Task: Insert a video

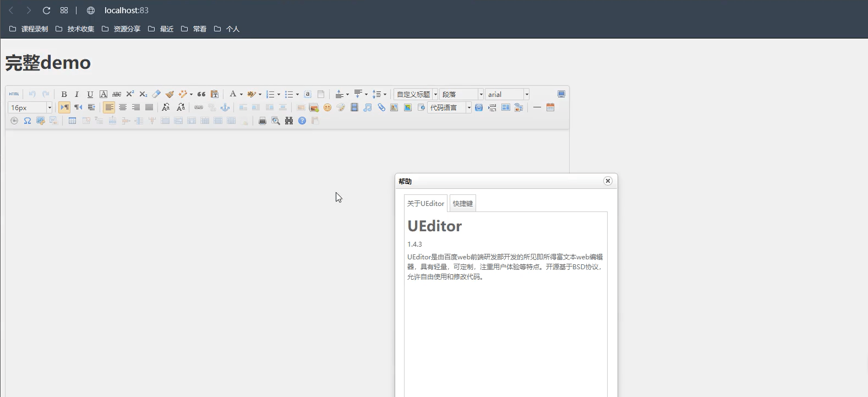Action: click(x=354, y=107)
